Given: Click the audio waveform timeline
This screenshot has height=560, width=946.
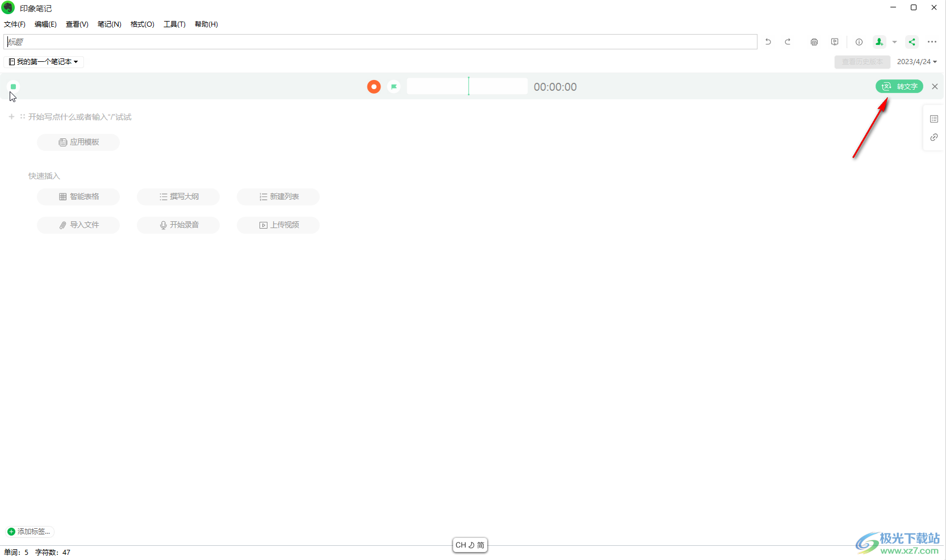Looking at the screenshot, I should [x=467, y=86].
